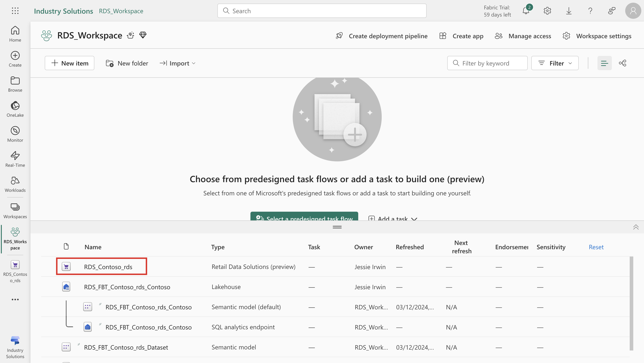Open default semantic model RDS_FBT_Contoso_rds_Contoso

coord(148,307)
